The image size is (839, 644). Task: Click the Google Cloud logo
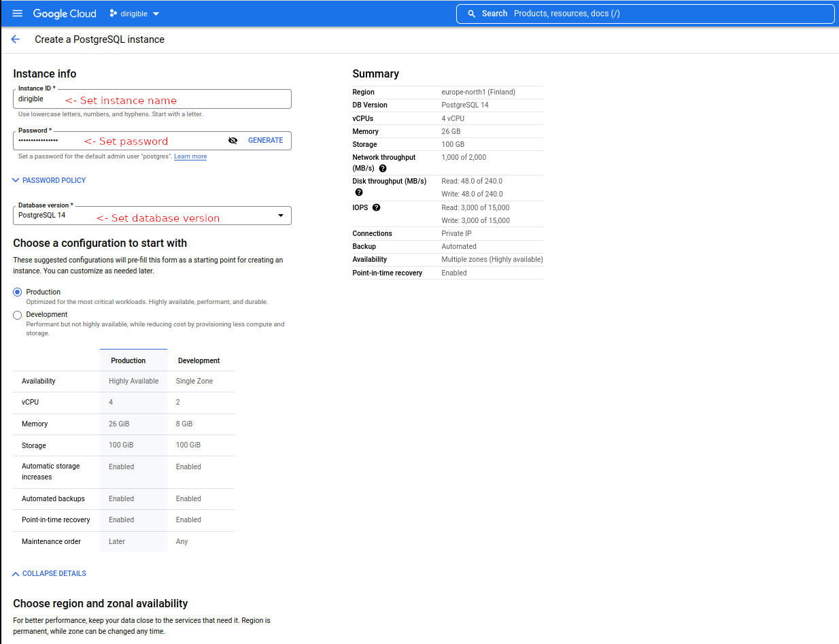pos(65,14)
